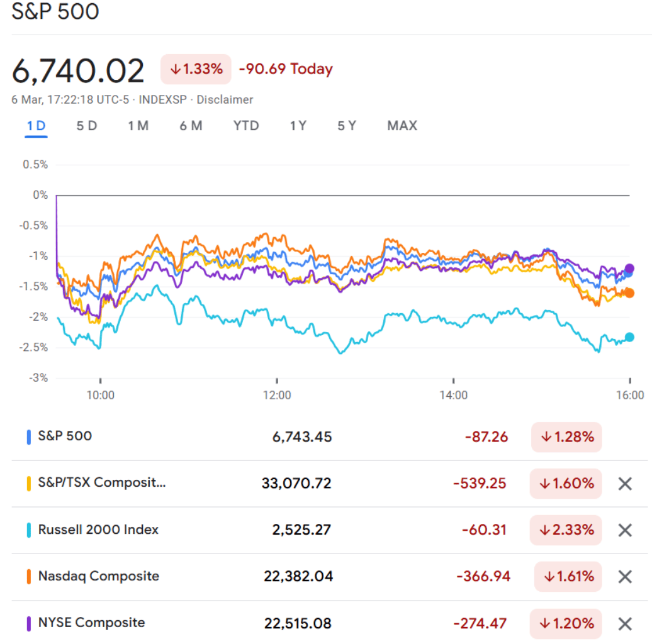Open the Disclaimer link
This screenshot has height=644, width=652.
point(225,100)
